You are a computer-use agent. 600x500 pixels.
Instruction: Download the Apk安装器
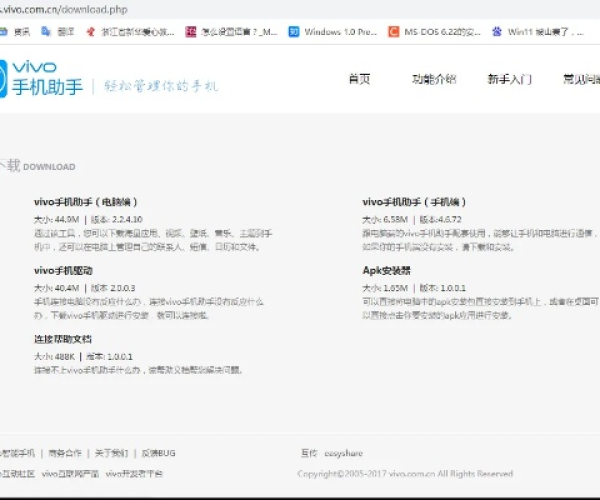pyautogui.click(x=386, y=270)
